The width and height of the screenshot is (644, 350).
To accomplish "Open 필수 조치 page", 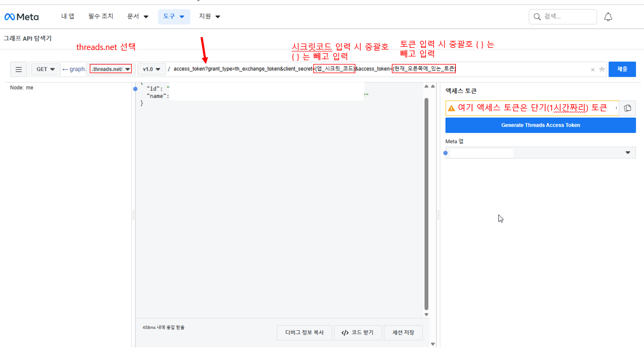I will (101, 17).
